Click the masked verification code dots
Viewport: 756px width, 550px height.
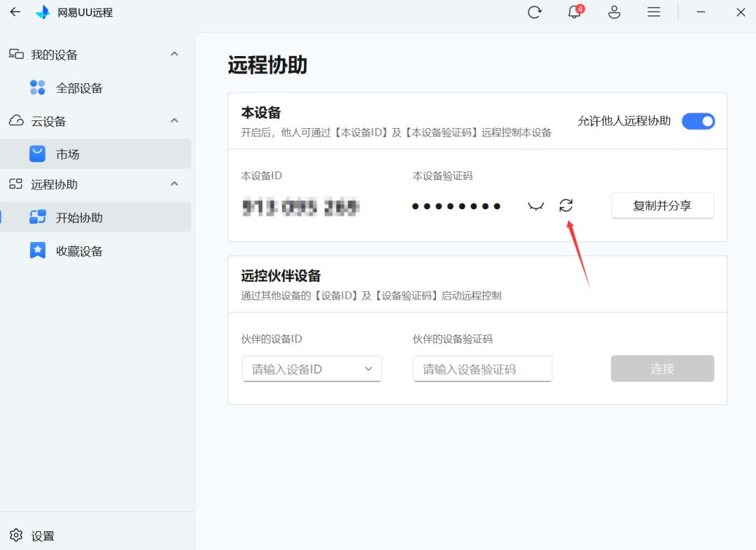click(456, 206)
